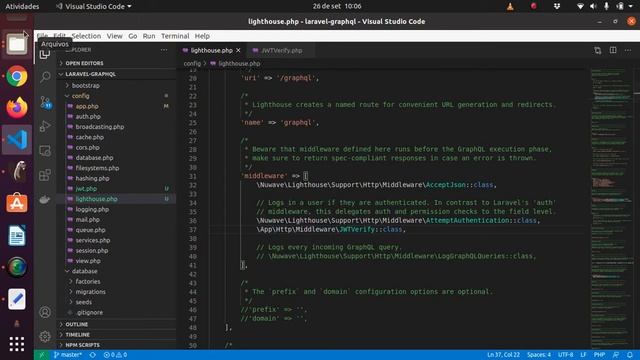This screenshot has height=360, width=640.
Task: Launch Google Chrome from the dock
Action: 17,76
